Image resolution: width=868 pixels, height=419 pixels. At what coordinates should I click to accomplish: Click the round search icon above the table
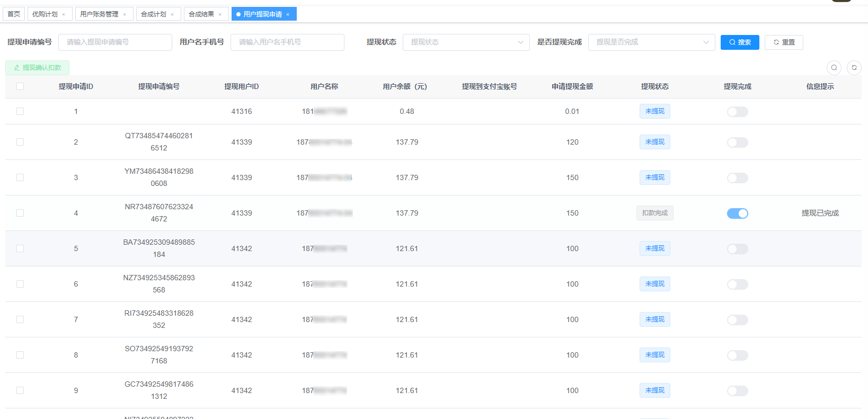click(834, 68)
